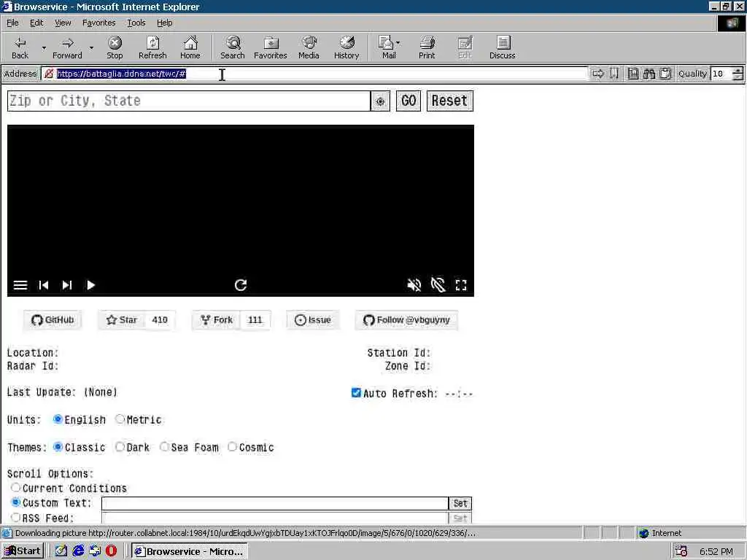Click the Zip or City, State input
This screenshot has height=560, width=747.
pos(189,101)
